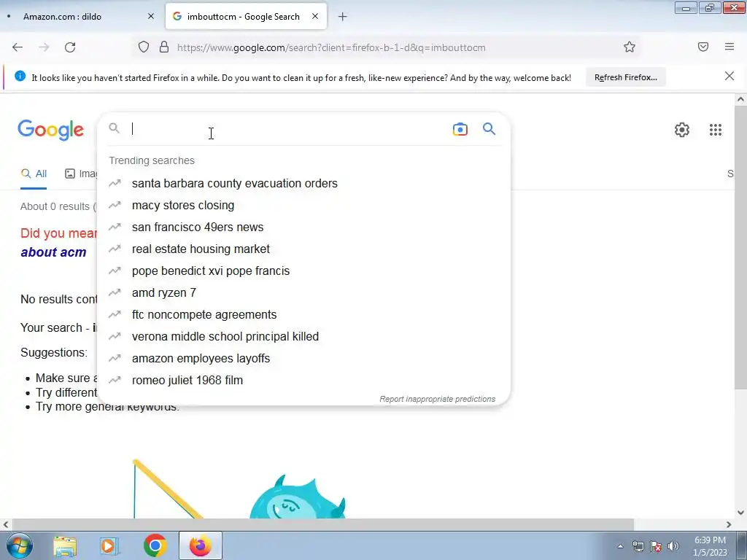
Task: Click the Refresh Firefox... button
Action: click(625, 77)
